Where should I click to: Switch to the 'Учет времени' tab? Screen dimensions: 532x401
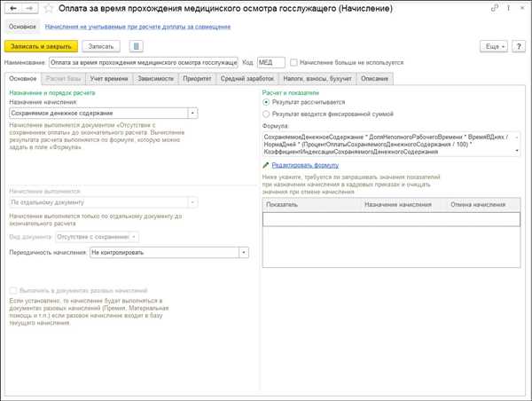coord(110,79)
